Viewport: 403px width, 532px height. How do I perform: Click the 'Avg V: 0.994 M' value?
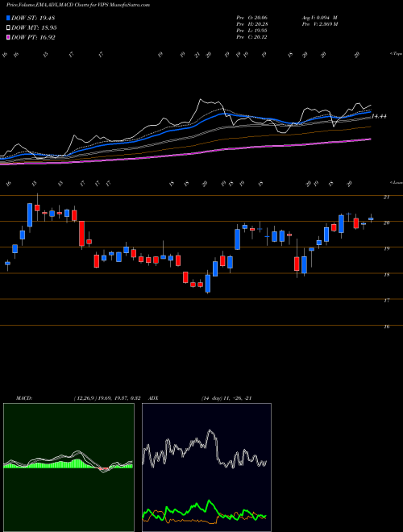(319, 18)
